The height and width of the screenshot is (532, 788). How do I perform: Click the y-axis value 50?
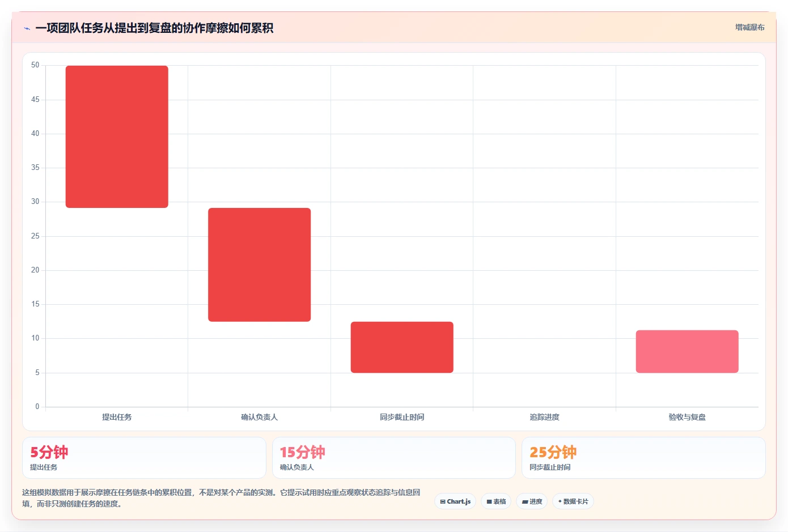point(35,65)
